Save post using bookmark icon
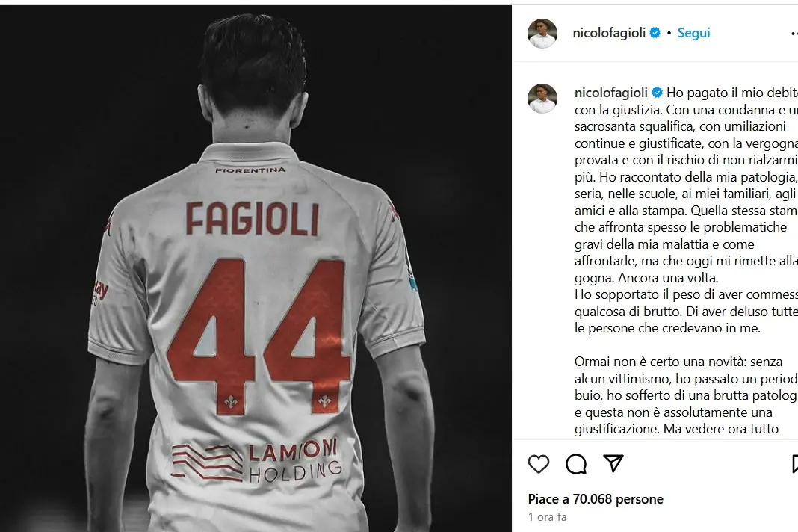 click(x=795, y=464)
